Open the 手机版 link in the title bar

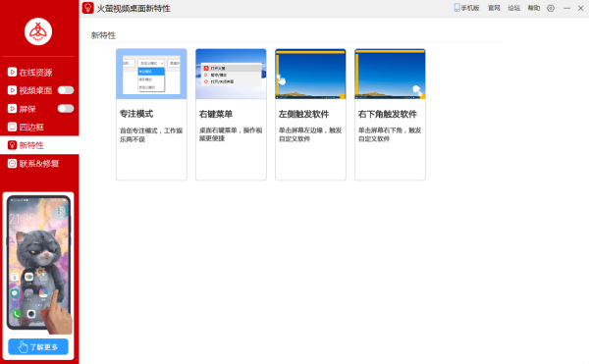(x=466, y=8)
